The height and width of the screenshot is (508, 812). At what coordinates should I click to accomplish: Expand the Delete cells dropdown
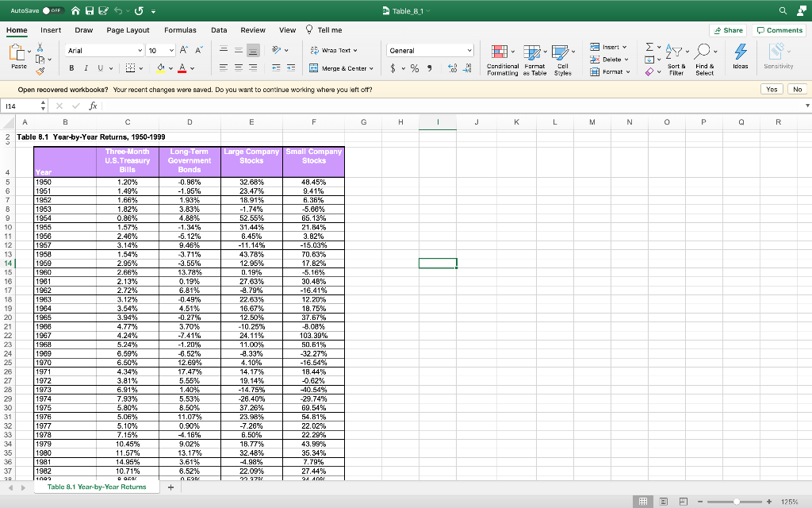tap(626, 60)
